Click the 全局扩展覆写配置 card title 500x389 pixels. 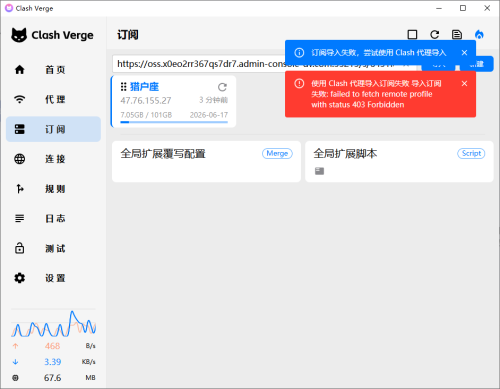coord(163,154)
